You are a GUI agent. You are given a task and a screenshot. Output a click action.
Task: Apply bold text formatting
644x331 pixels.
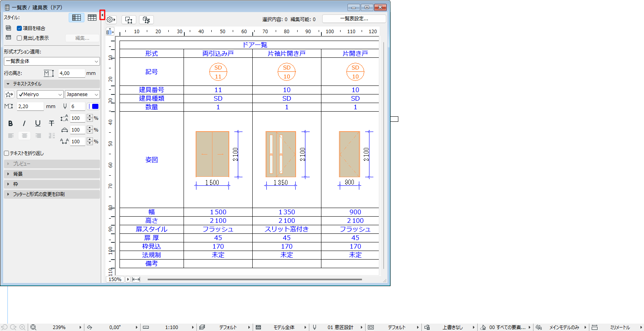11,123
